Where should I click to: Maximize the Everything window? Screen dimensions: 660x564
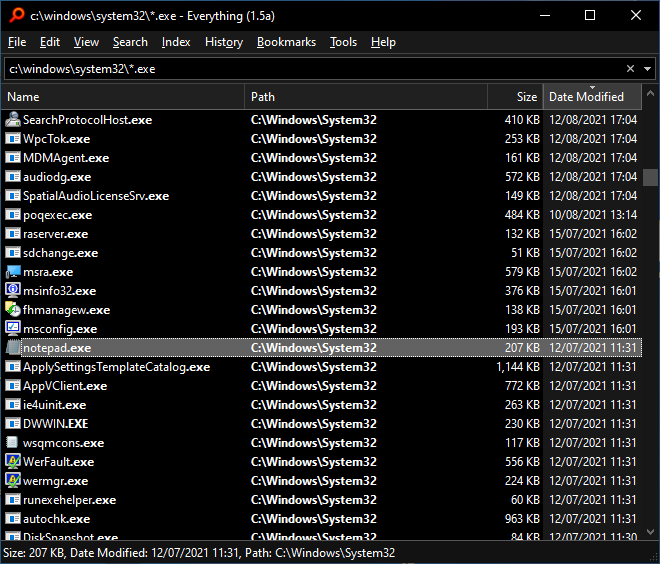(590, 15)
